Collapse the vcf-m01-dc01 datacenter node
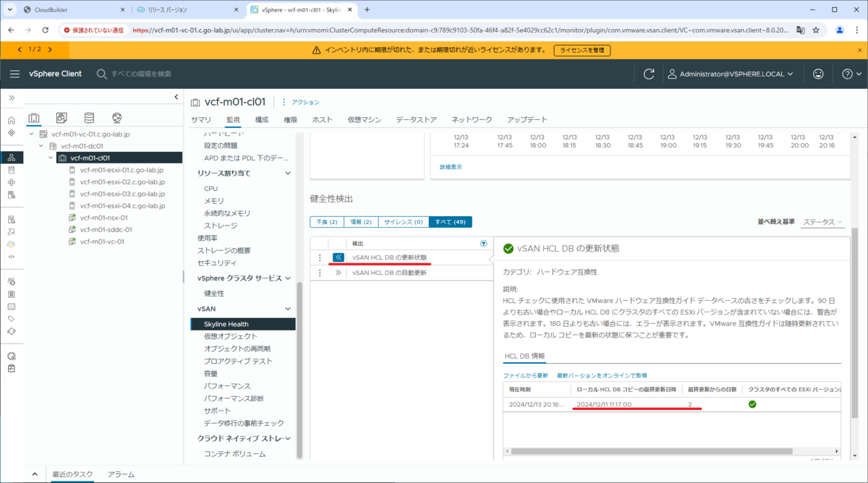This screenshot has height=483, width=868. point(41,146)
